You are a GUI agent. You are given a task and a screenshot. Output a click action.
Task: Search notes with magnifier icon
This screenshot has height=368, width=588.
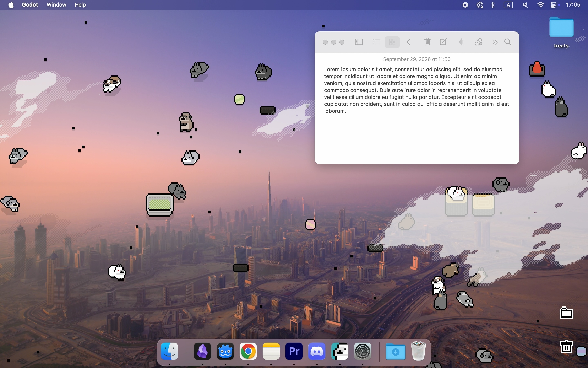508,42
